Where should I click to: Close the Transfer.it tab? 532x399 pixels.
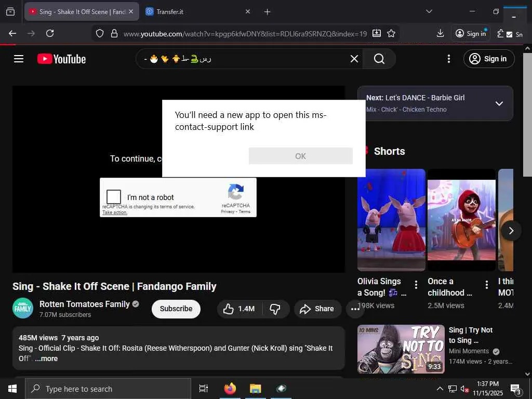pyautogui.click(x=248, y=12)
